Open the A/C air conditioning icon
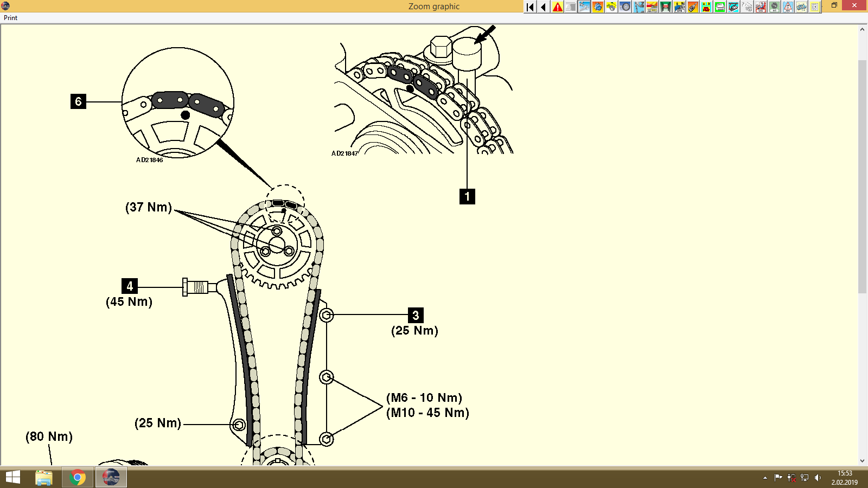Image resolution: width=868 pixels, height=488 pixels. [774, 7]
